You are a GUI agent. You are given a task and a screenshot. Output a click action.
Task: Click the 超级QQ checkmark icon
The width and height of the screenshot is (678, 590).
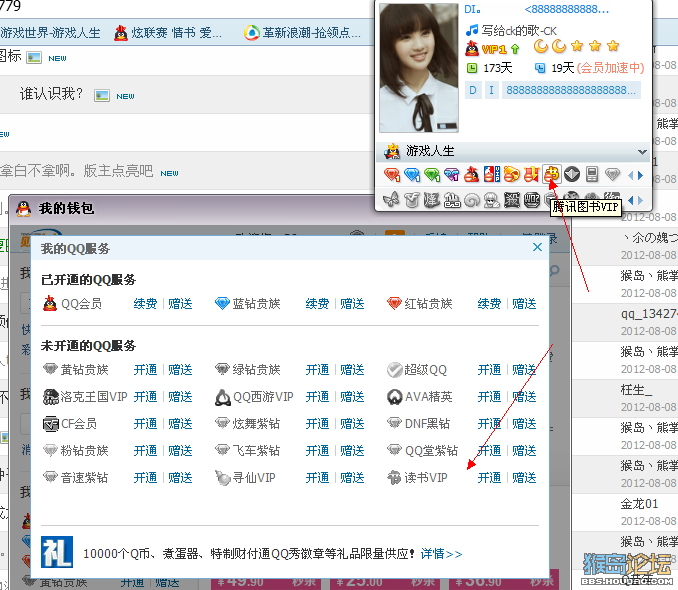[395, 370]
